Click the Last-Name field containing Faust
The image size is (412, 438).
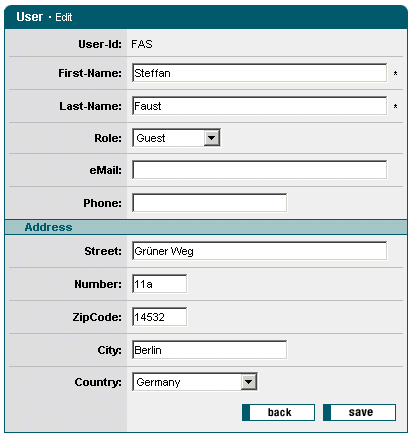pos(259,106)
